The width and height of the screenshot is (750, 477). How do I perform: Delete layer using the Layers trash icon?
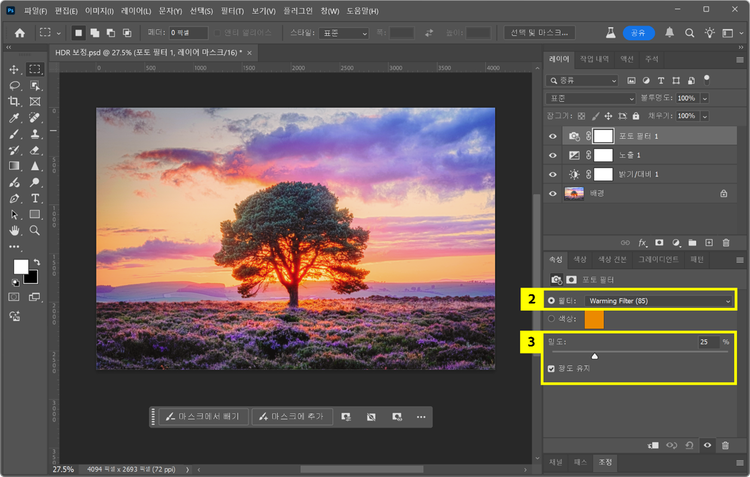pyautogui.click(x=724, y=242)
